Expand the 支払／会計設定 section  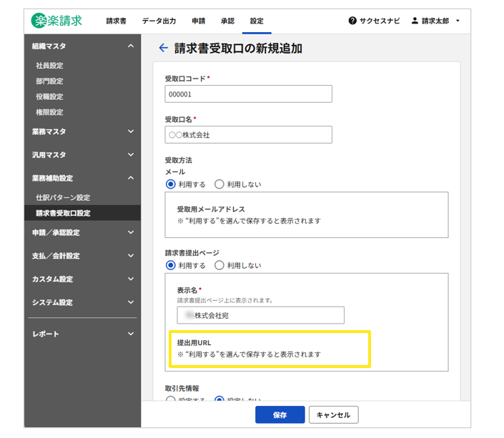coord(131,256)
